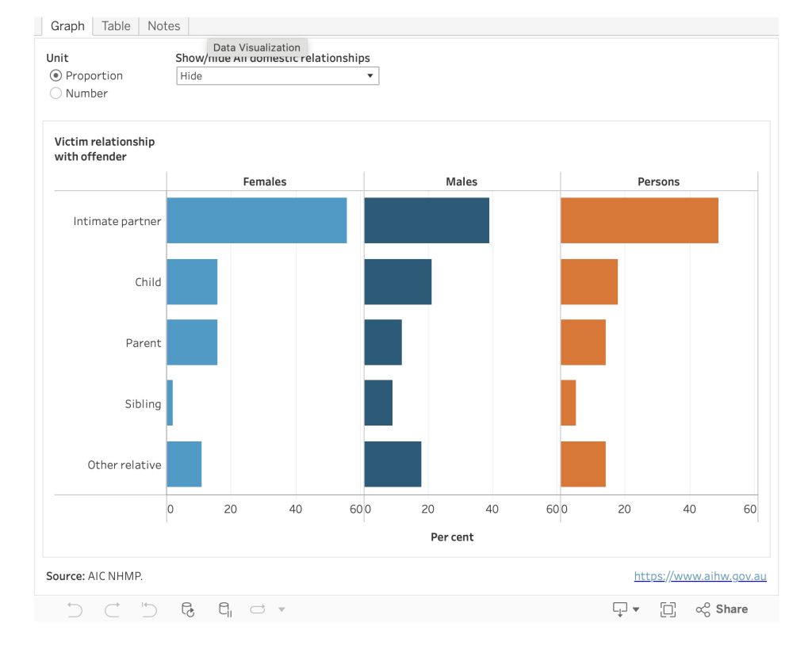This screenshot has width=812, height=653.
Task: Select the Graph tab
Action: coord(67,26)
